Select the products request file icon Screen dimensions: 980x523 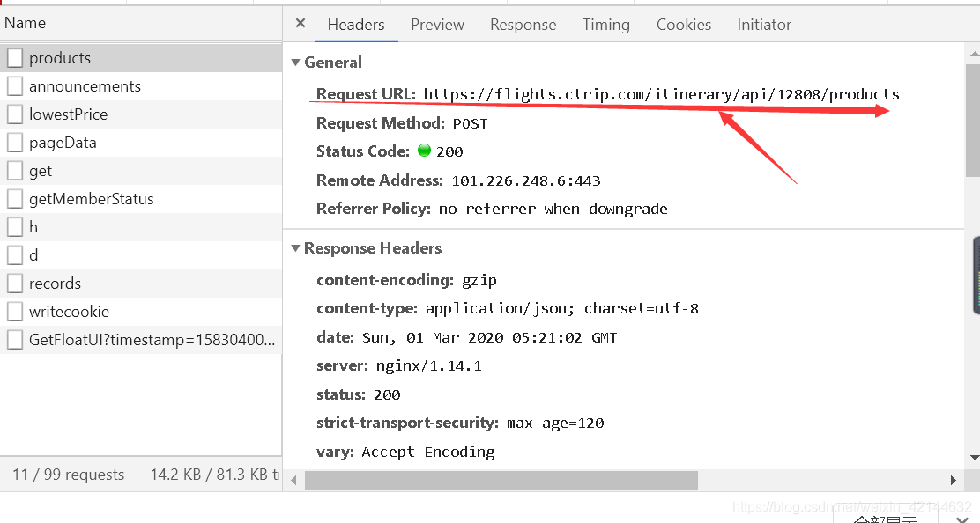click(15, 58)
